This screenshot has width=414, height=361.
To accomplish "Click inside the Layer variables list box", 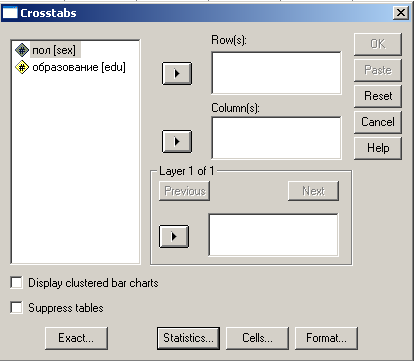I will coord(273,235).
